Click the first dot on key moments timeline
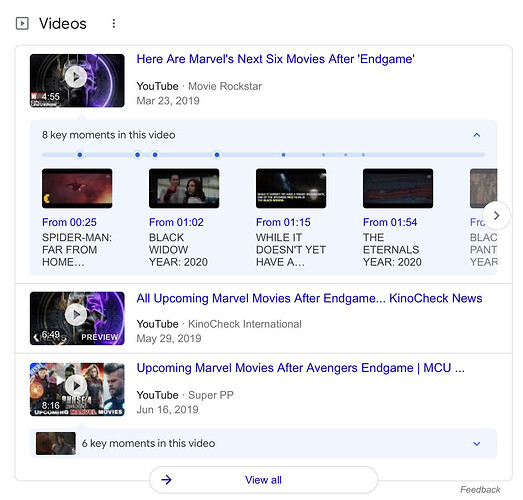523x500 pixels. (x=80, y=155)
